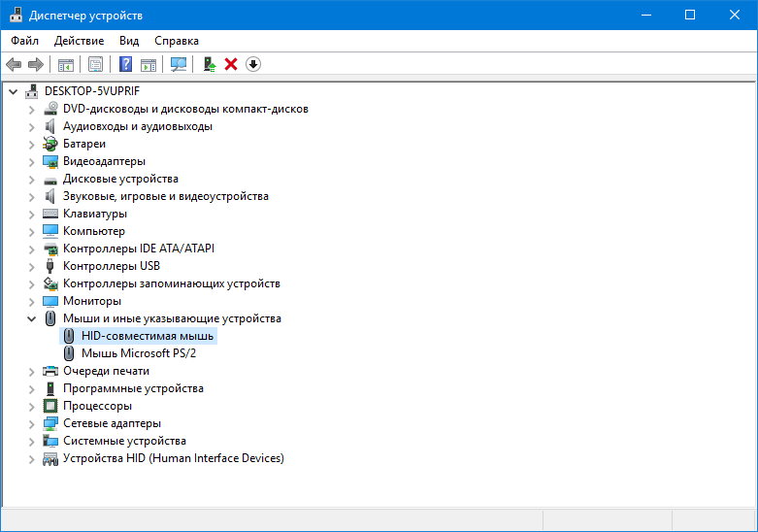Expand the Видеоадаптеры category
The height and width of the screenshot is (532, 758).
(x=32, y=161)
